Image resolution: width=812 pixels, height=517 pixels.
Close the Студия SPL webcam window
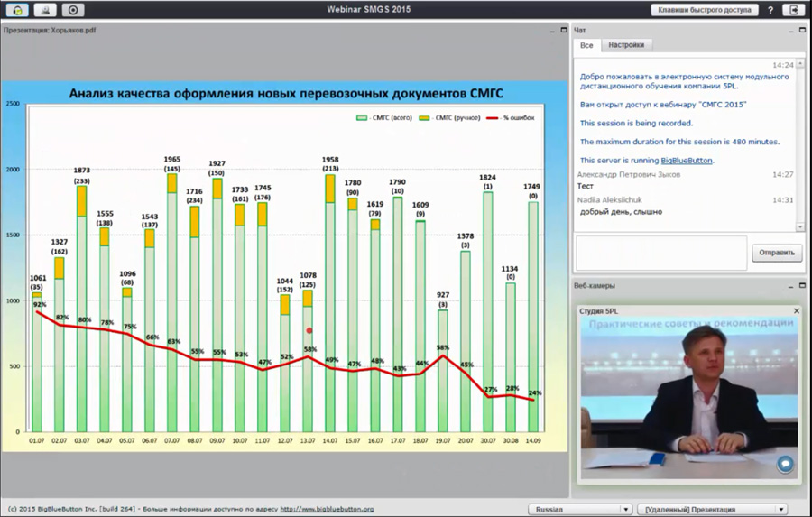[x=797, y=310]
